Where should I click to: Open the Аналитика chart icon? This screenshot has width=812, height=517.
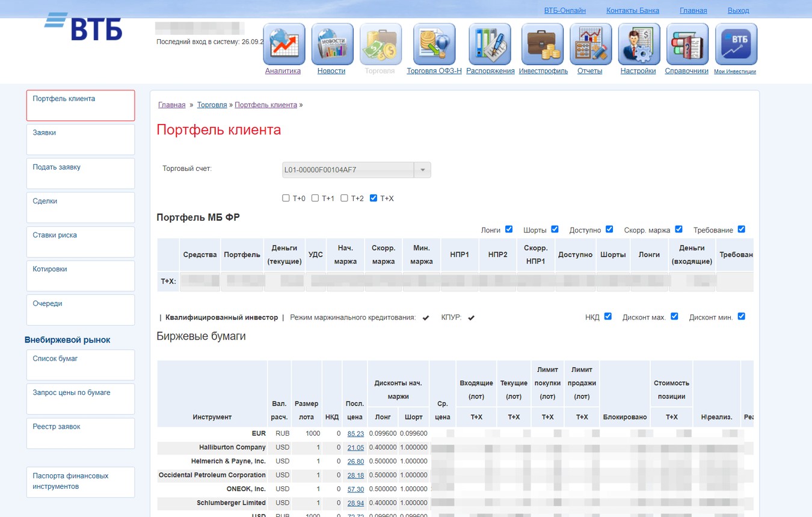point(284,44)
